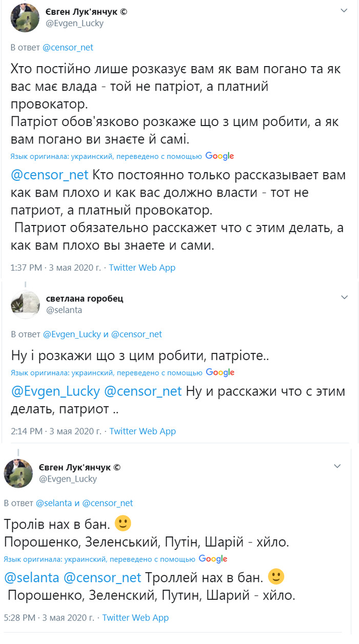The height and width of the screenshot is (644, 359).
Task: Click the 5:28 PM timestamp of the last tweet
Action: [x=18, y=618]
